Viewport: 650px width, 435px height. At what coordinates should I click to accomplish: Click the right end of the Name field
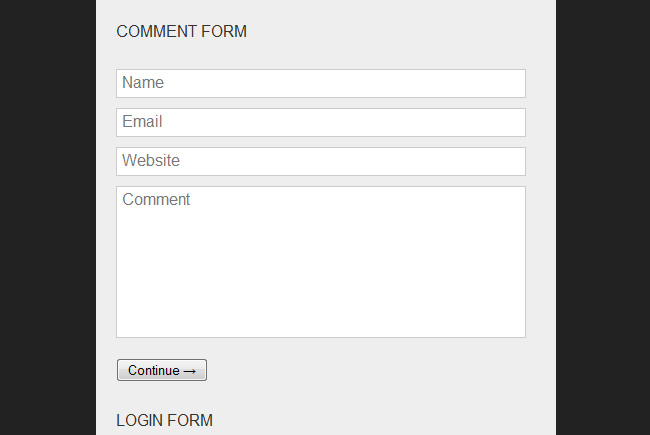[510, 83]
